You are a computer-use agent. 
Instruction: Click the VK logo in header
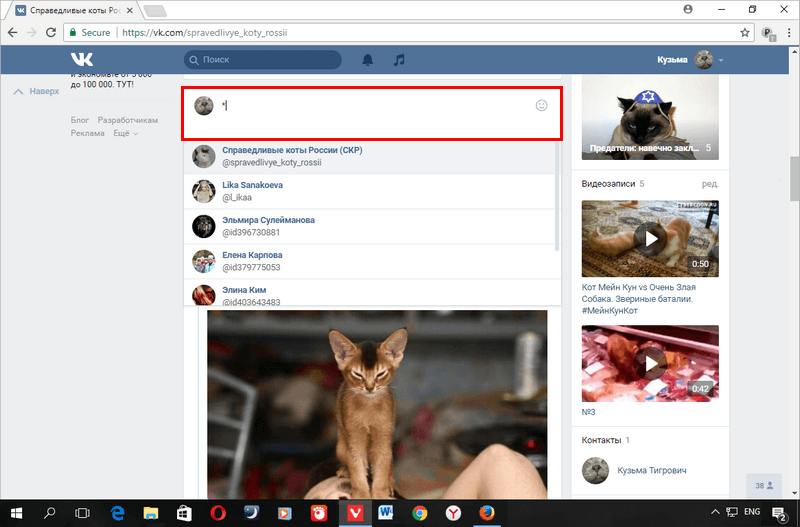pyautogui.click(x=82, y=59)
